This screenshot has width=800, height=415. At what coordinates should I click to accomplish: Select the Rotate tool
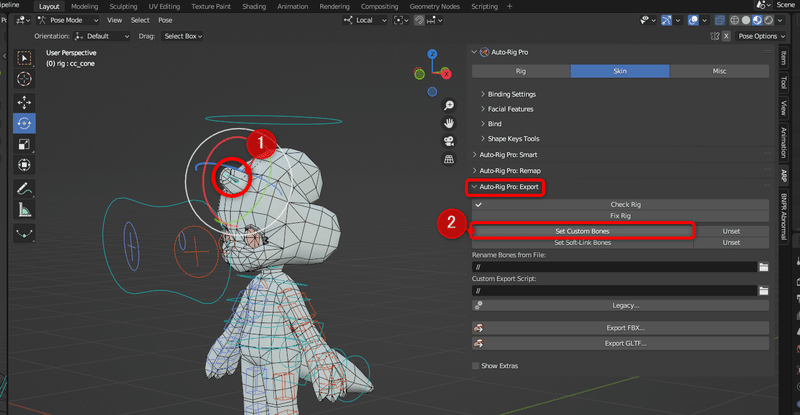pyautogui.click(x=24, y=123)
